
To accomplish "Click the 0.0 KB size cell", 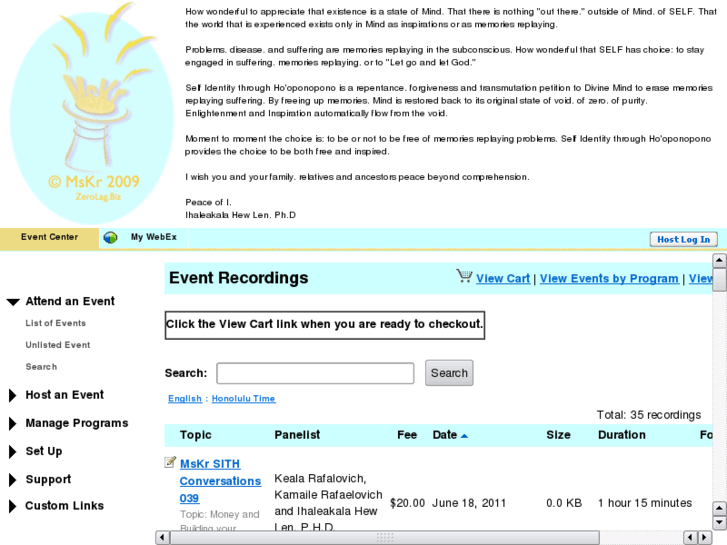I will (x=564, y=503).
